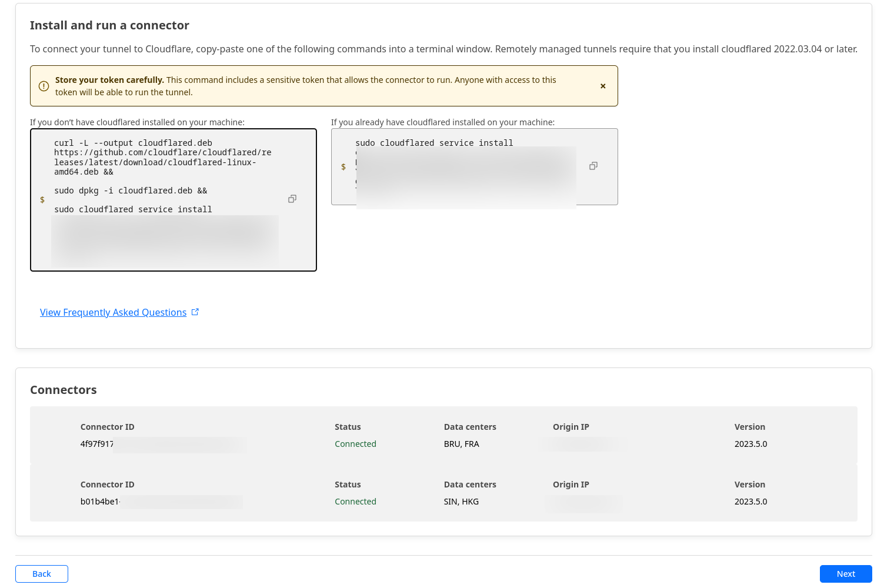Click the Origin IP label in the 4f97f917 row
The height and width of the screenshot is (588, 884).
(571, 427)
